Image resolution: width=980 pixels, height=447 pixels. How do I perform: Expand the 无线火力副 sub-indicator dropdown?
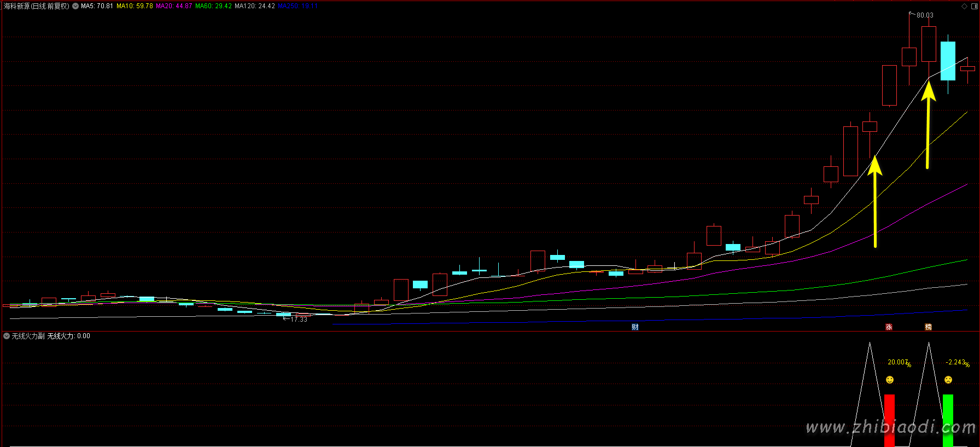coord(7,336)
